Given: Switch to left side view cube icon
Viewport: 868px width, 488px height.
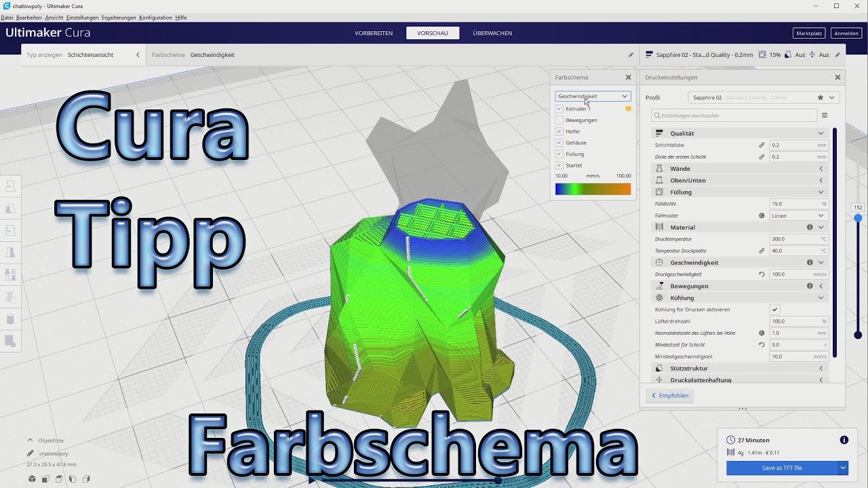Looking at the screenshot, I should 73,479.
